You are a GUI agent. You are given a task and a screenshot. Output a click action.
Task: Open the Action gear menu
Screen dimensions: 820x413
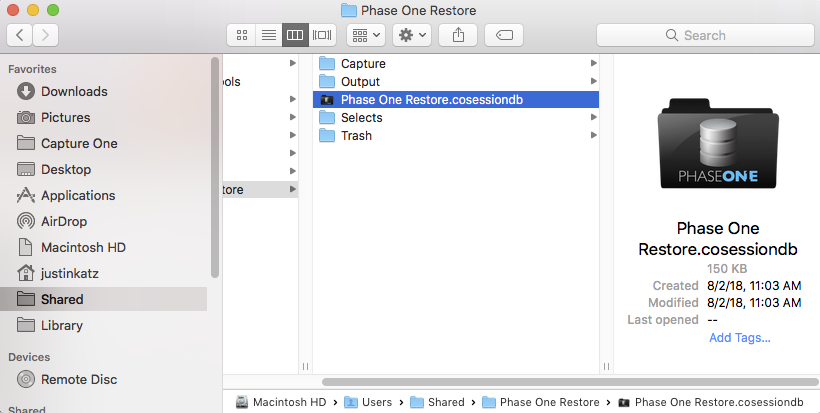point(412,35)
